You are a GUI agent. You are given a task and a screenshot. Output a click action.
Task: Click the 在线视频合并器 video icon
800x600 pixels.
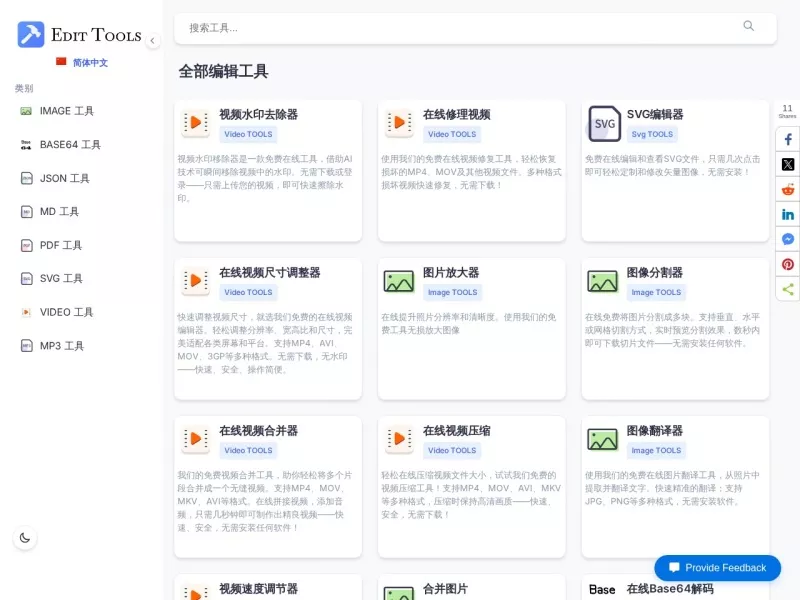click(195, 439)
